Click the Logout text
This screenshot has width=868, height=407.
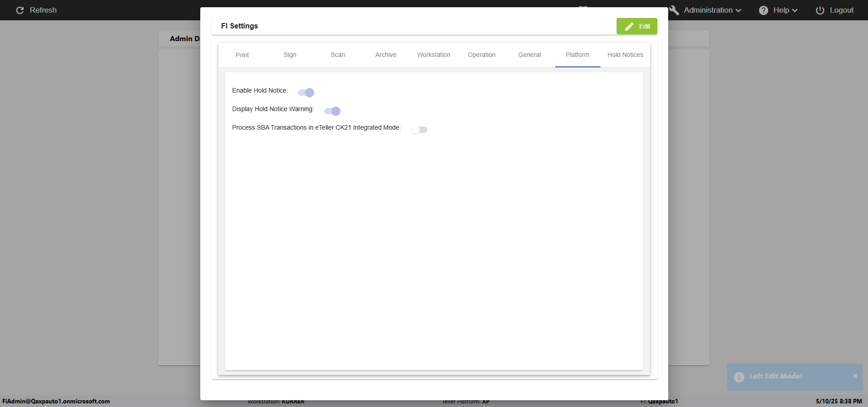(x=841, y=10)
